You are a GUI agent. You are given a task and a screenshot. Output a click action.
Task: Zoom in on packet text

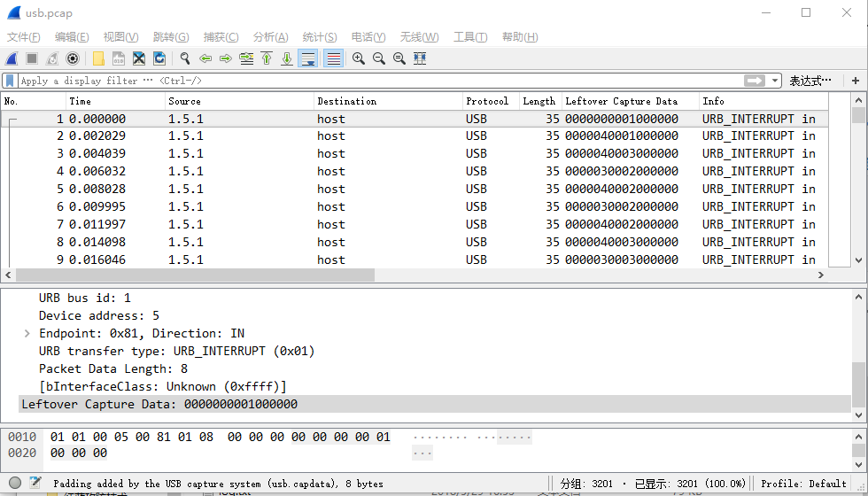point(358,58)
